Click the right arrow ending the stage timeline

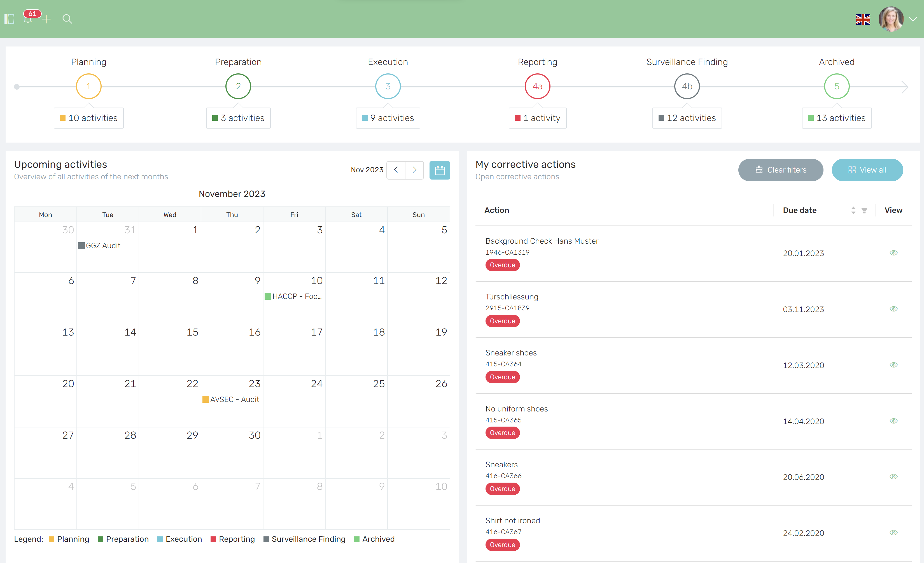pos(904,87)
